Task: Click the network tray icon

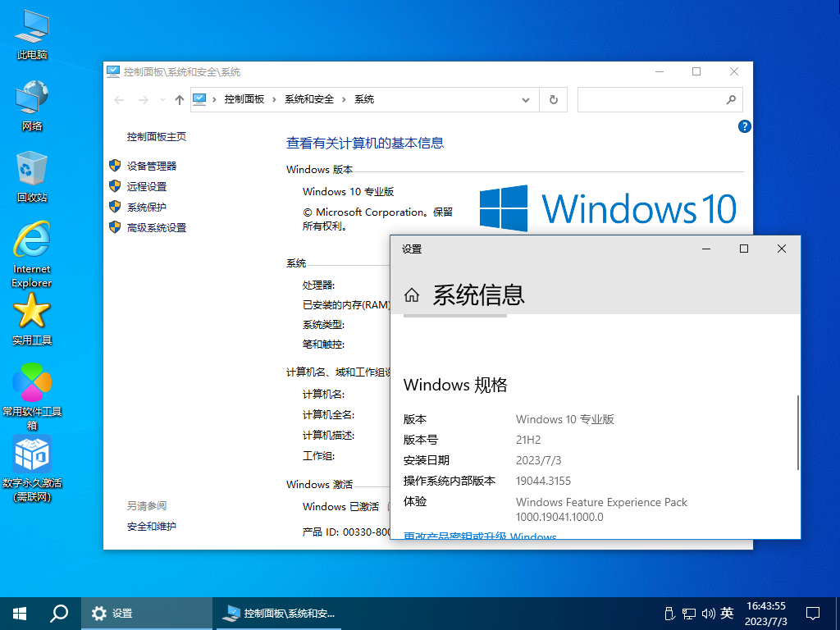Action: point(689,614)
